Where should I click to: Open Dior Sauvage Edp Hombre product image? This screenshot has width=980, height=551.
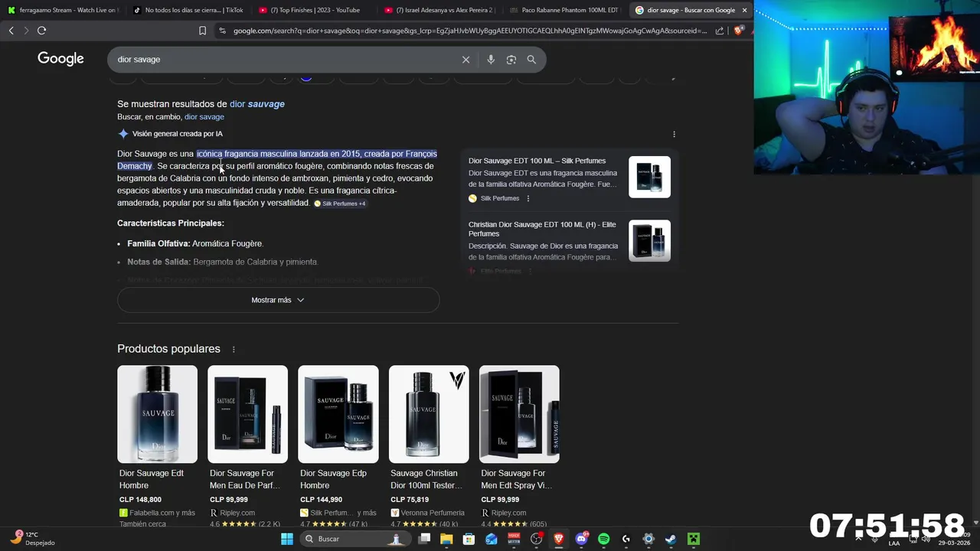[x=338, y=414]
